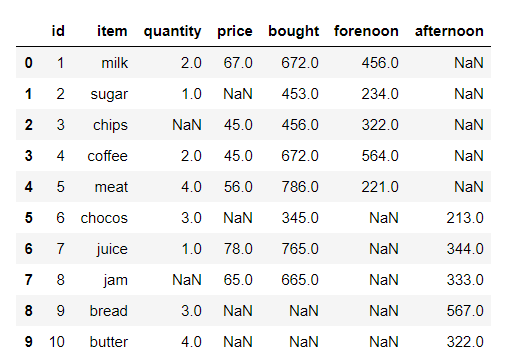Select the 'milk' item cell
518x364 pixels.
pos(115,63)
